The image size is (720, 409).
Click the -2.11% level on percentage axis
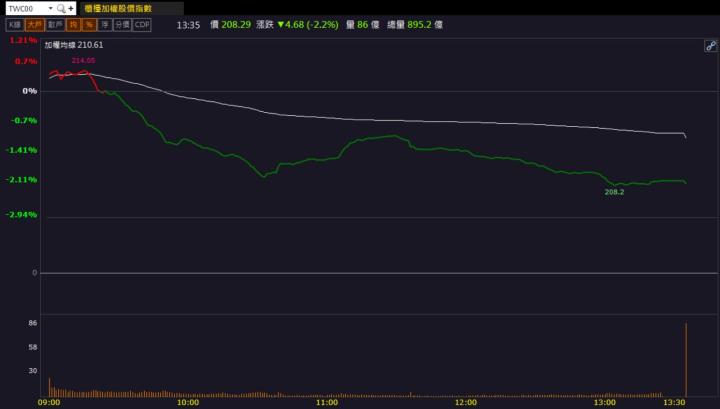(x=22, y=180)
